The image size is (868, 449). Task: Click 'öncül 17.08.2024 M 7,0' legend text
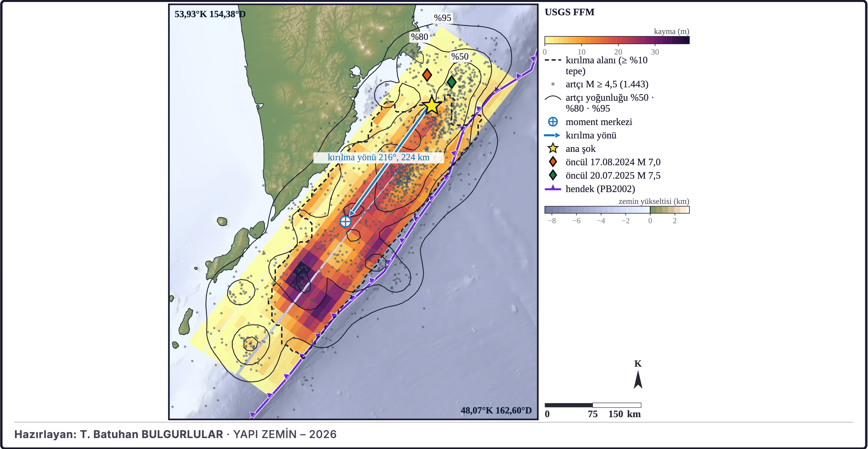pyautogui.click(x=613, y=162)
